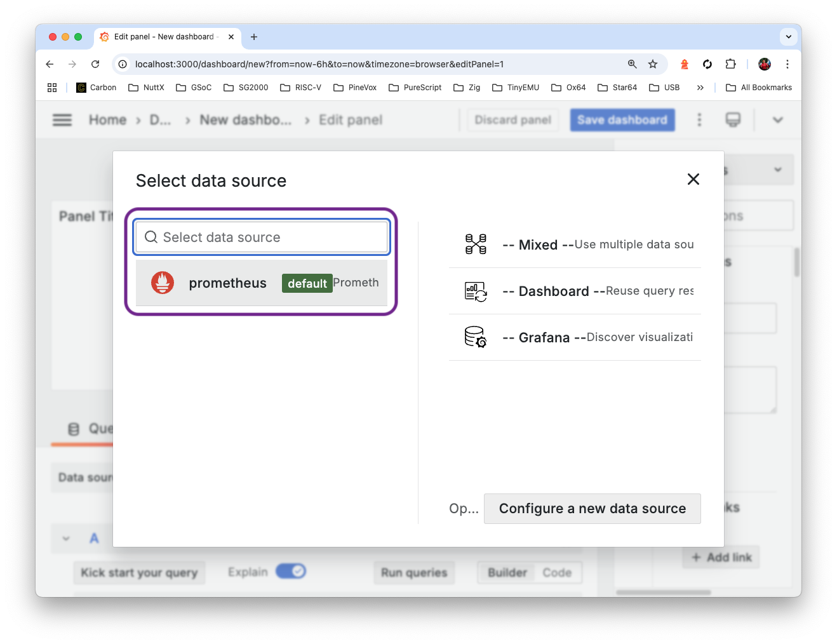Open the tab search dropdown arrow
837x644 pixels.
click(x=788, y=37)
